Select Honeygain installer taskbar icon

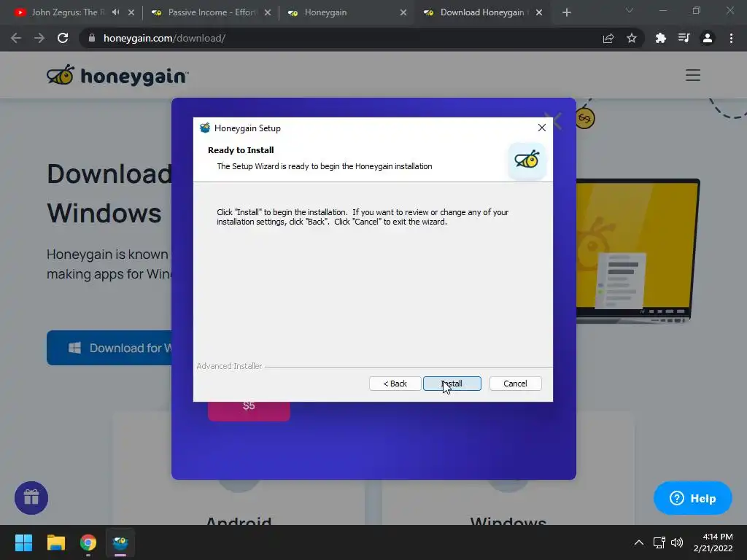coord(120,542)
